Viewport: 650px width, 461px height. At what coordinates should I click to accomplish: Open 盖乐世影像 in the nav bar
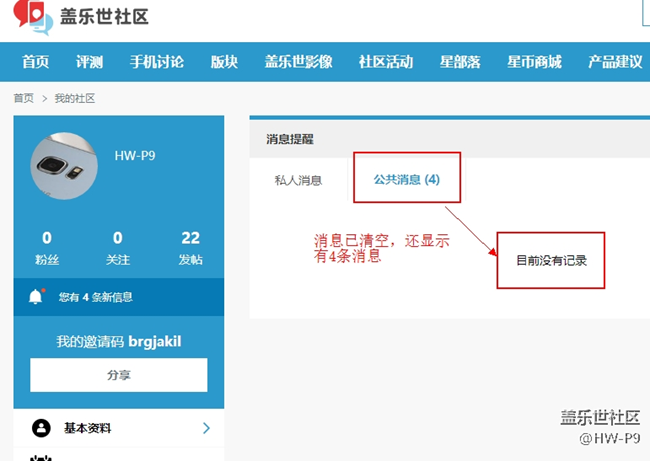(298, 62)
